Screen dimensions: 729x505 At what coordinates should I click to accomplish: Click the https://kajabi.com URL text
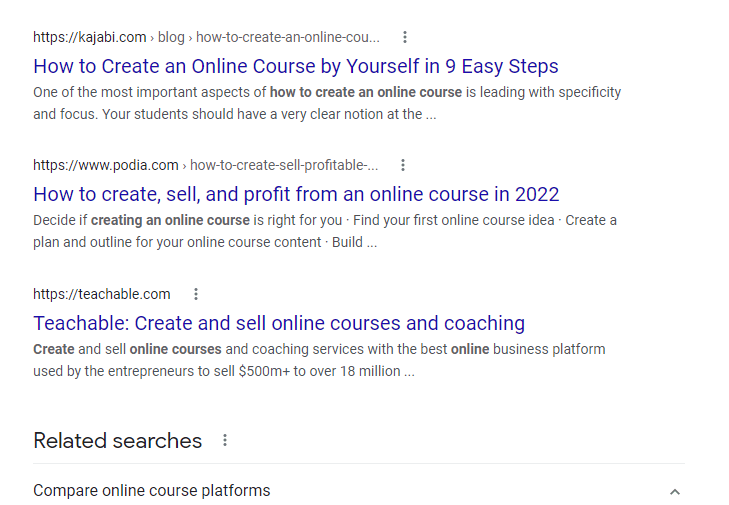point(90,37)
